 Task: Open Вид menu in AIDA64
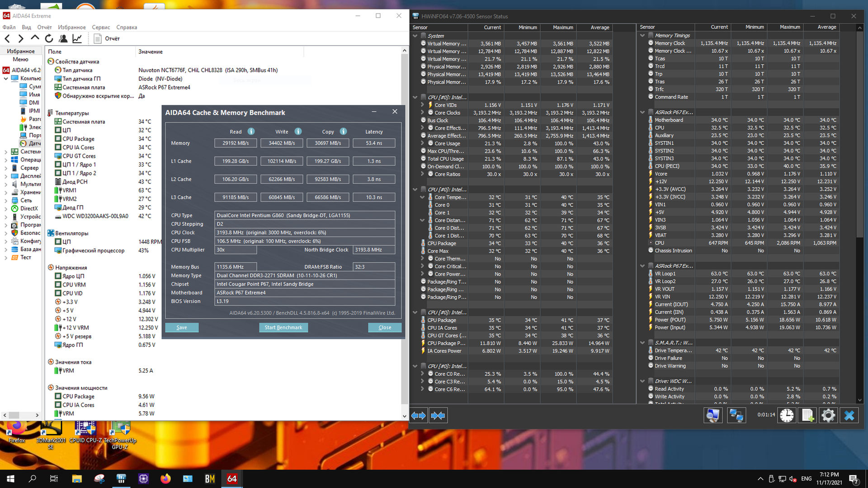click(x=26, y=27)
